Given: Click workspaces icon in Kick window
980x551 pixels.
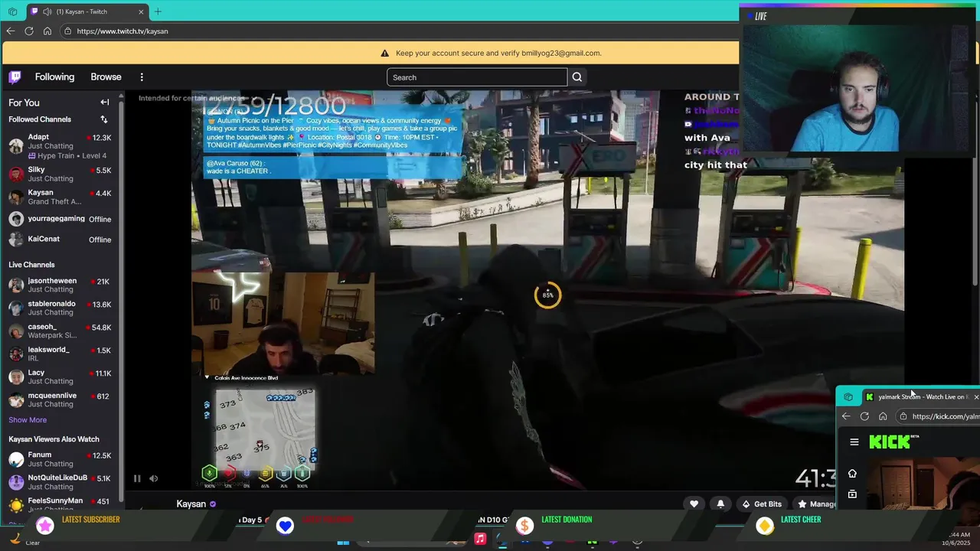Looking at the screenshot, I should pyautogui.click(x=848, y=396).
